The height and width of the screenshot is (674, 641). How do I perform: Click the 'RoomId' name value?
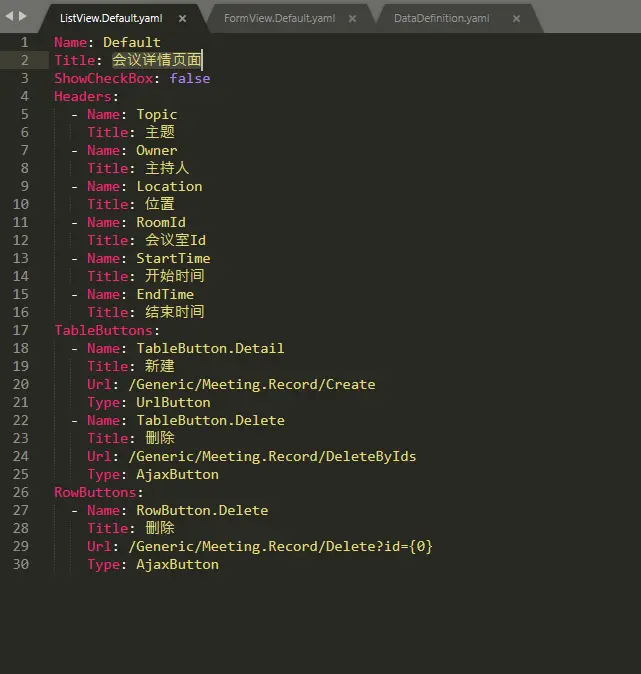coord(161,222)
